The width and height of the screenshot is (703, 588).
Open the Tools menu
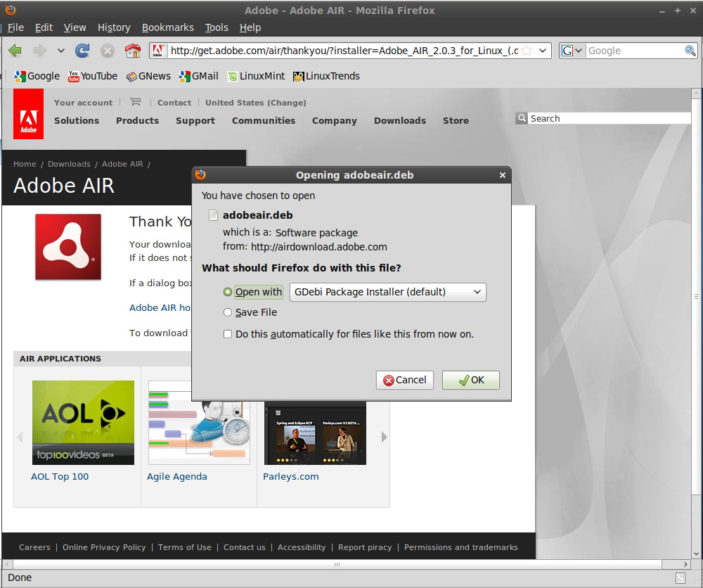(217, 28)
